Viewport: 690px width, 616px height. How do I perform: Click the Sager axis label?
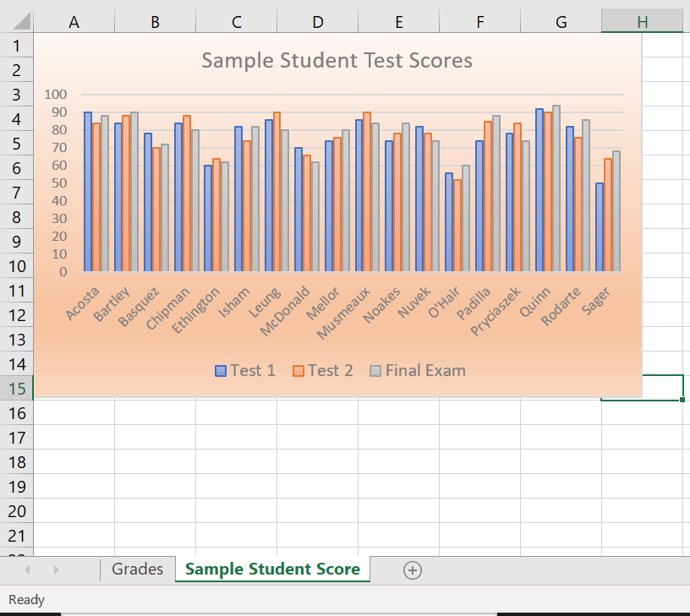coord(596,301)
